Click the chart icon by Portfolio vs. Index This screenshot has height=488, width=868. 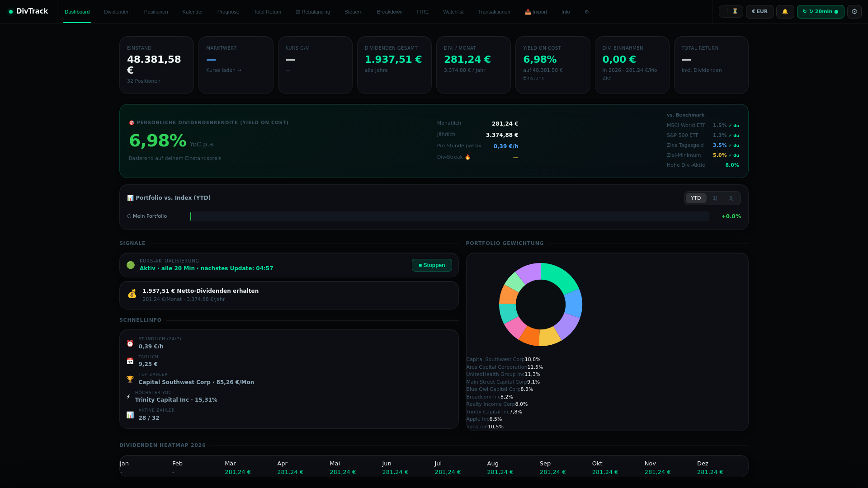(130, 198)
